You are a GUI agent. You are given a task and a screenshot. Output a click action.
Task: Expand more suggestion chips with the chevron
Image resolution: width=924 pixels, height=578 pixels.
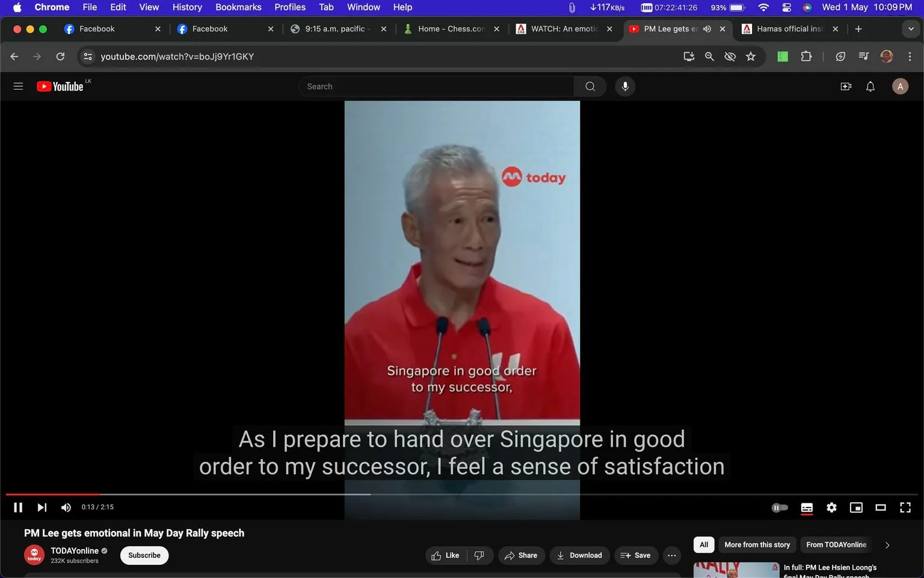(887, 545)
